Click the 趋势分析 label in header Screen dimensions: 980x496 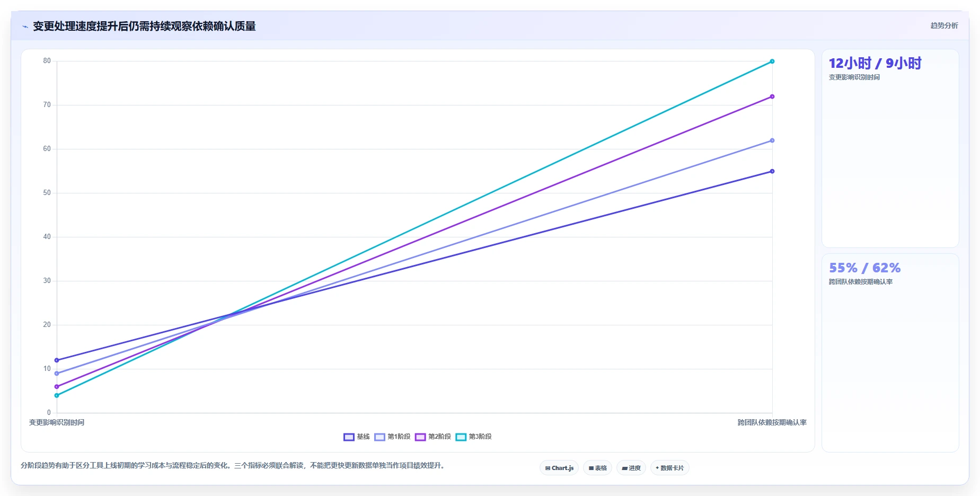pyautogui.click(x=944, y=25)
